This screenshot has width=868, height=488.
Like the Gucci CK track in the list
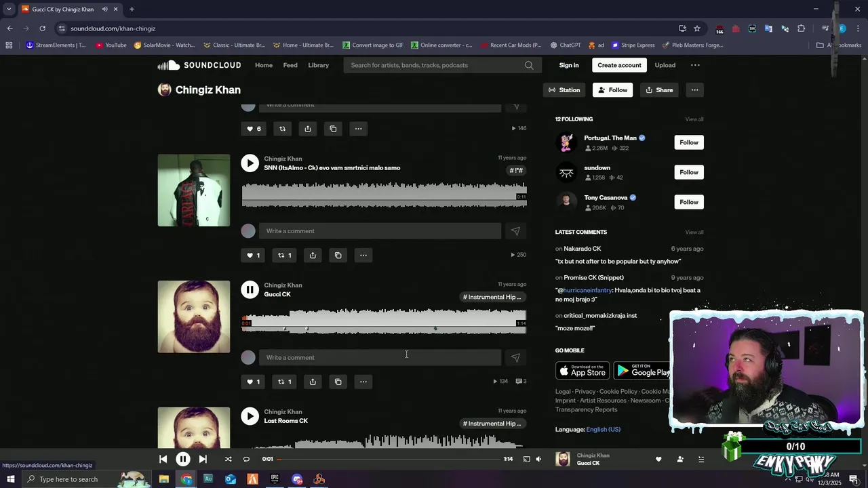[x=253, y=382]
